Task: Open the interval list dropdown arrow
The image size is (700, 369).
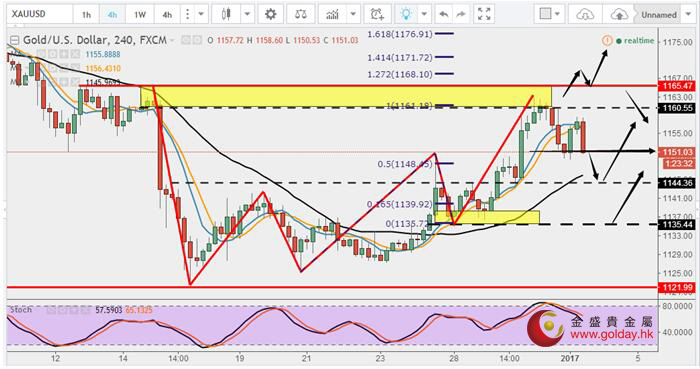Action: click(201, 14)
